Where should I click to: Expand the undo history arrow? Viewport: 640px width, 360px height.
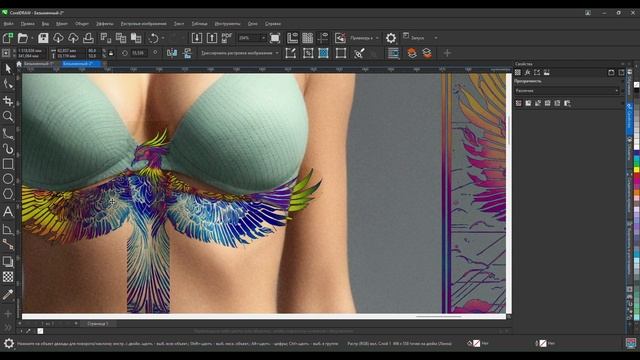(x=163, y=38)
